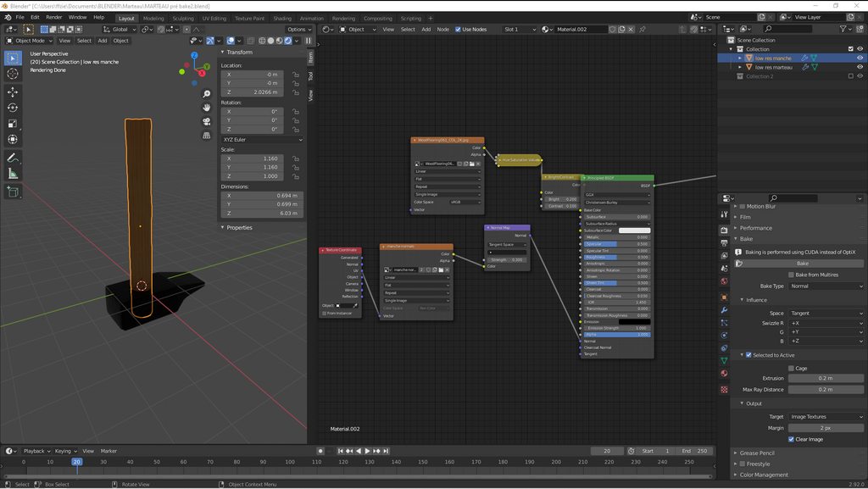Click the Bake button
868x489 pixels.
point(802,264)
